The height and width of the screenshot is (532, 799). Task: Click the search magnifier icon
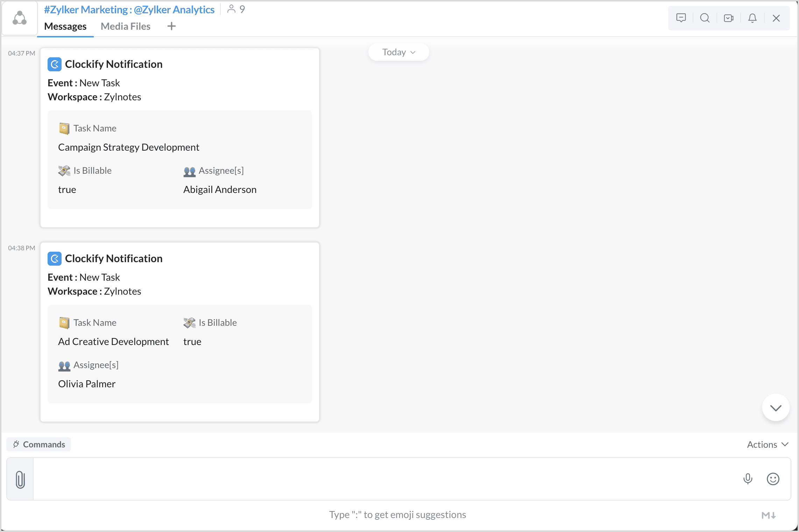tap(705, 18)
